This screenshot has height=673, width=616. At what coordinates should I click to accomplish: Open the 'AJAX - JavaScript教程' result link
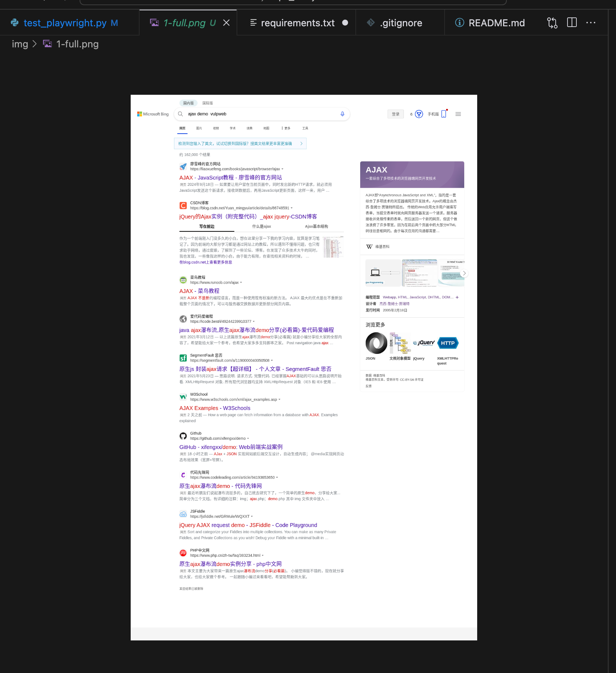coord(231,178)
